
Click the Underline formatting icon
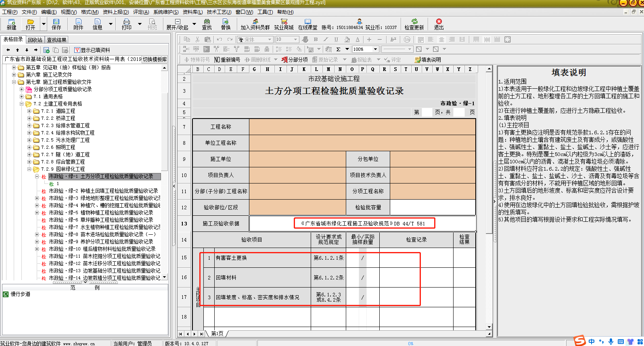[x=336, y=40]
